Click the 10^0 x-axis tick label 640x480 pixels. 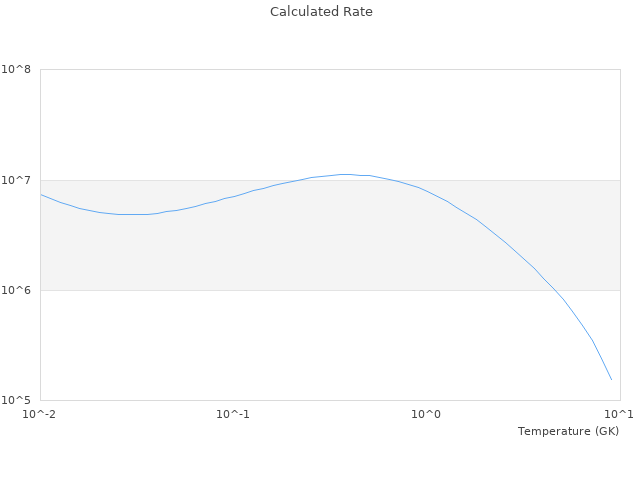[426, 414]
